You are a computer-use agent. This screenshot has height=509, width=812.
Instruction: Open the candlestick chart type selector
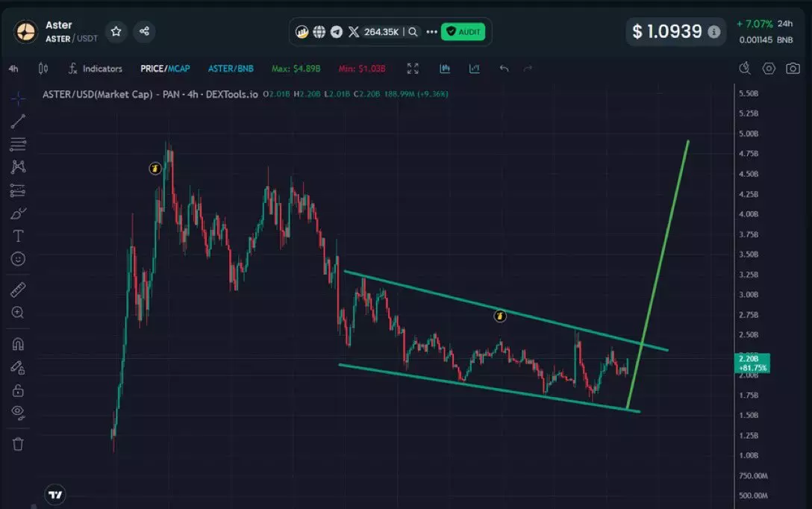pyautogui.click(x=43, y=69)
